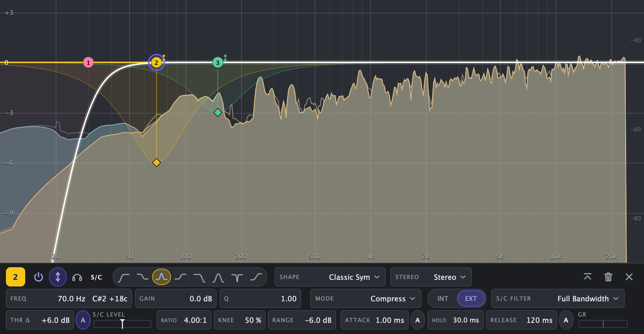
Task: Click the ATTACK field 1.00 ms
Action: [x=375, y=320]
